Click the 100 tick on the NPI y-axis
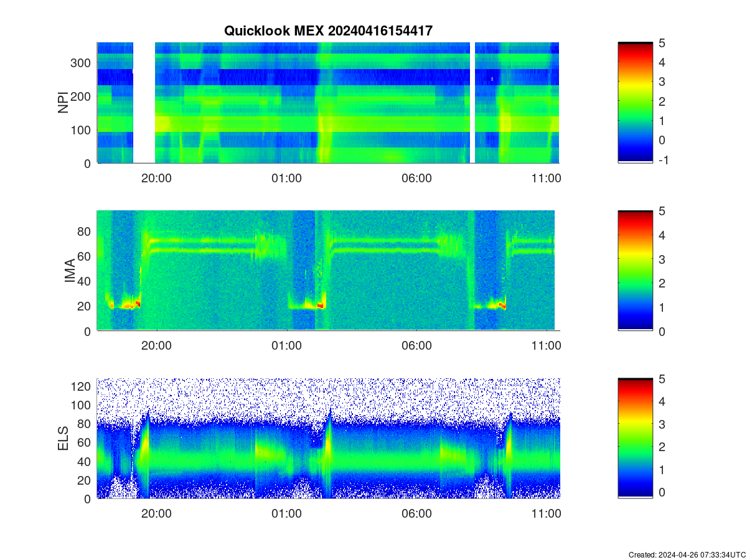 point(82,130)
